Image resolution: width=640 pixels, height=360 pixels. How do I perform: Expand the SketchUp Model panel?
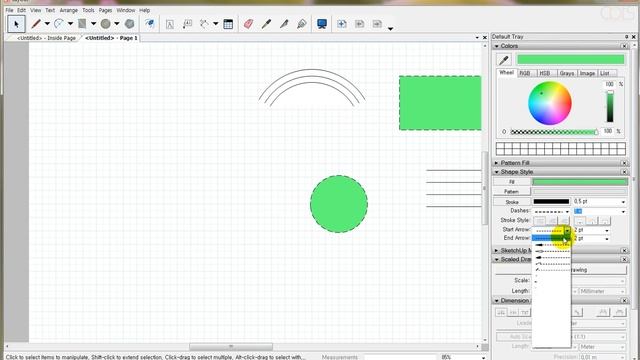[x=497, y=250]
